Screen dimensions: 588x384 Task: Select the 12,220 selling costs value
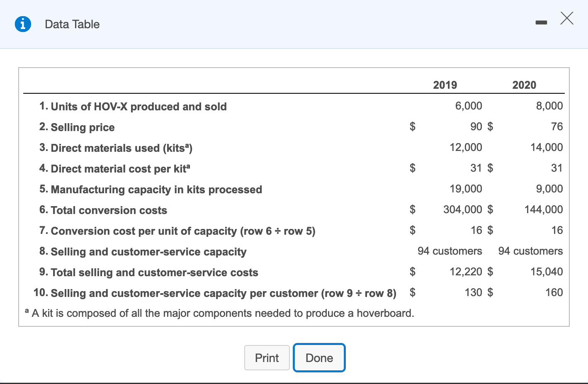point(466,272)
